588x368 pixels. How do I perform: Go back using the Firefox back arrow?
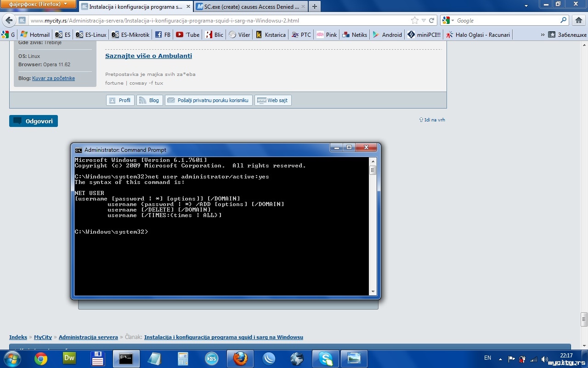(x=9, y=21)
